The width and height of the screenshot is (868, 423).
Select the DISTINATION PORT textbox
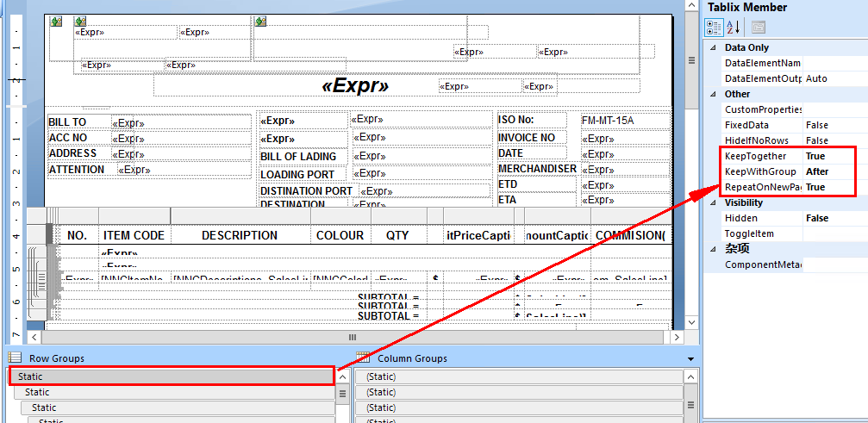pyautogui.click(x=309, y=190)
